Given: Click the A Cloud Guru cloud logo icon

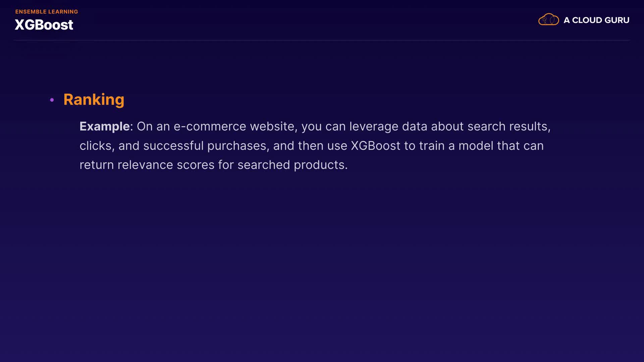Looking at the screenshot, I should click(548, 20).
